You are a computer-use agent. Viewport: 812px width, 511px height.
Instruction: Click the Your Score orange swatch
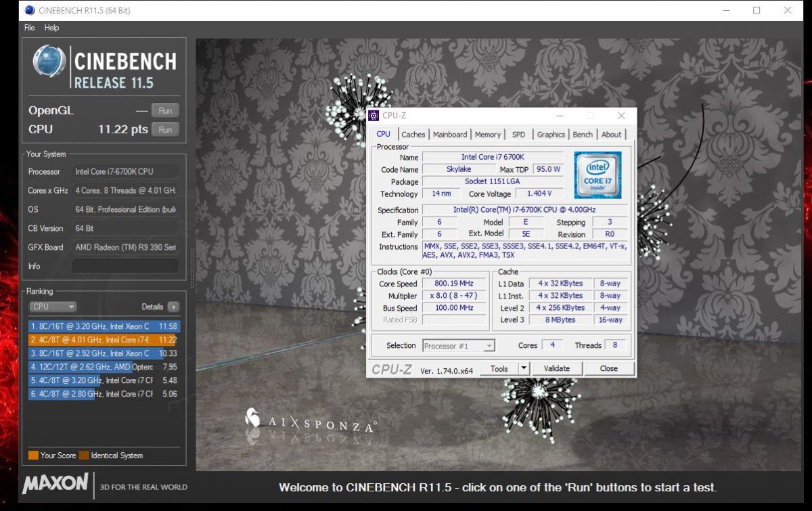[33, 456]
